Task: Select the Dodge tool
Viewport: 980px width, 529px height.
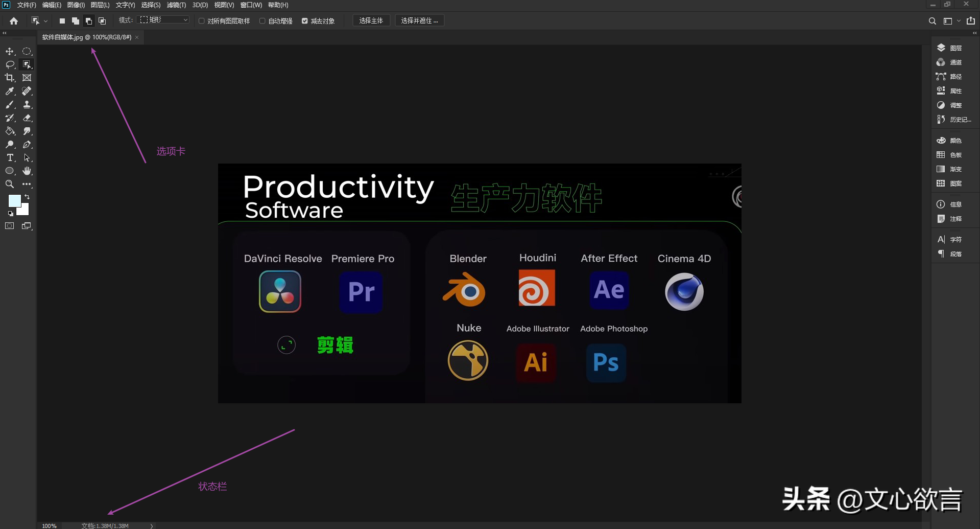Action: (x=10, y=144)
